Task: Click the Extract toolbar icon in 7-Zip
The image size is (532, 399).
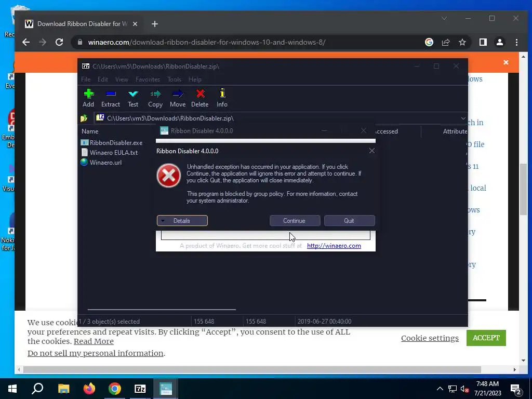Action: click(x=111, y=98)
